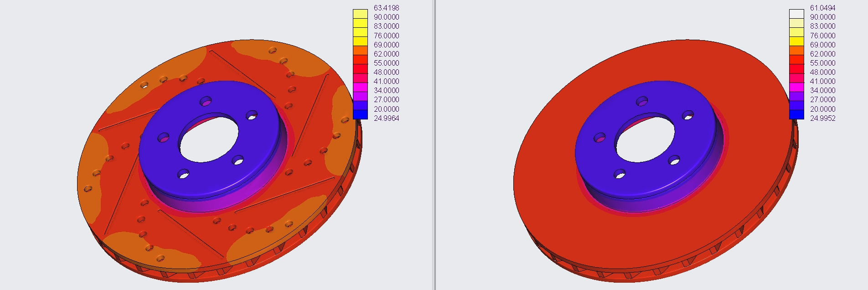Pick the purple 27–34 band in slotted disc legend

360,96
